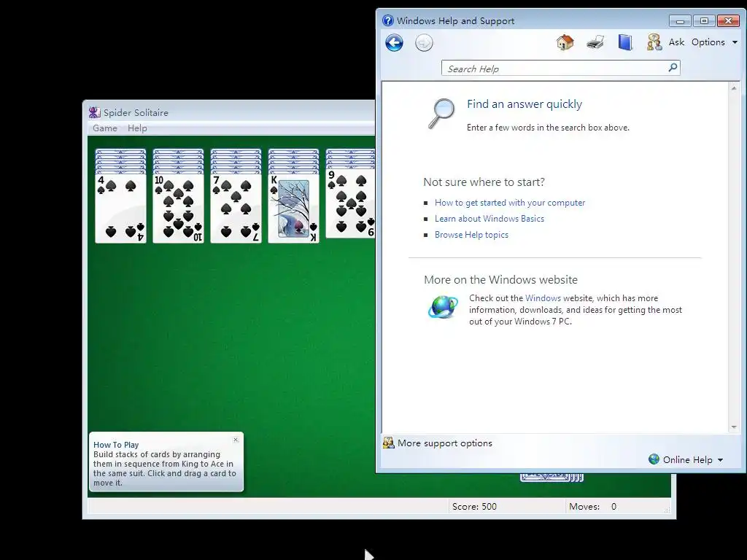Click the globe icon beside Windows website text

coord(443,307)
